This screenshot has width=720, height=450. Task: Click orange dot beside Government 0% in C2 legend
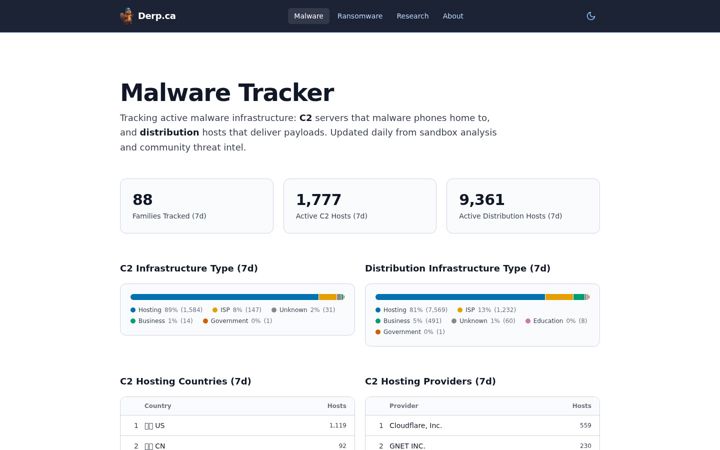tap(205, 321)
